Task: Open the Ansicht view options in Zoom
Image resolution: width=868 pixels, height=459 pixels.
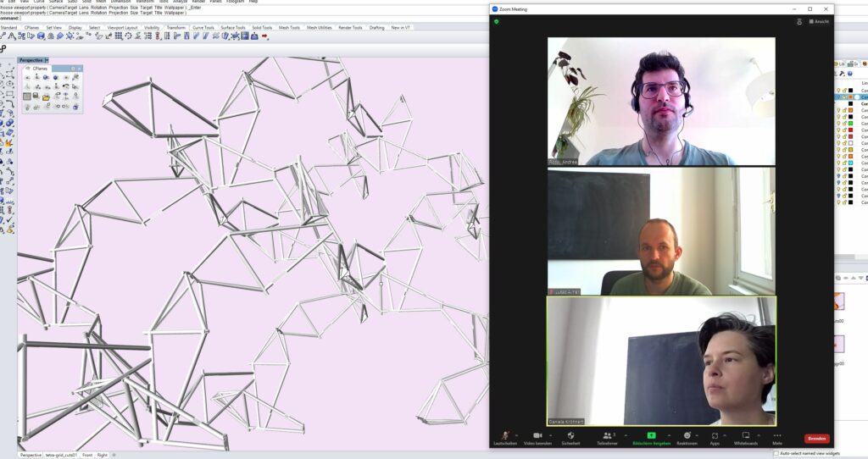Action: [819, 21]
